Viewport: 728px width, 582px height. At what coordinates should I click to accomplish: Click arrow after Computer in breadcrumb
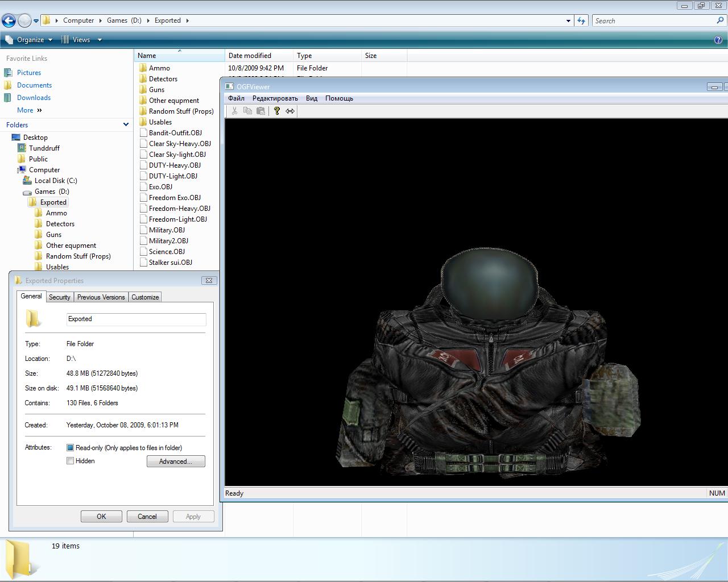click(101, 20)
